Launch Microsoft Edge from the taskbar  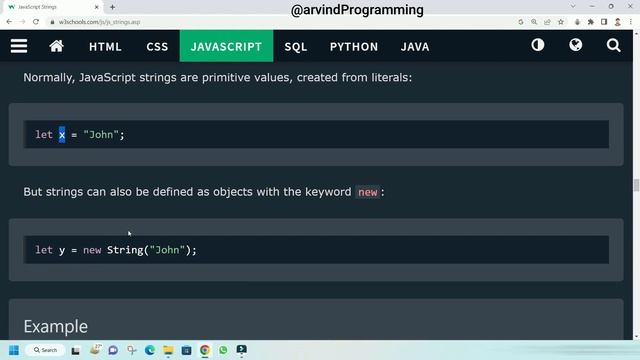point(150,350)
